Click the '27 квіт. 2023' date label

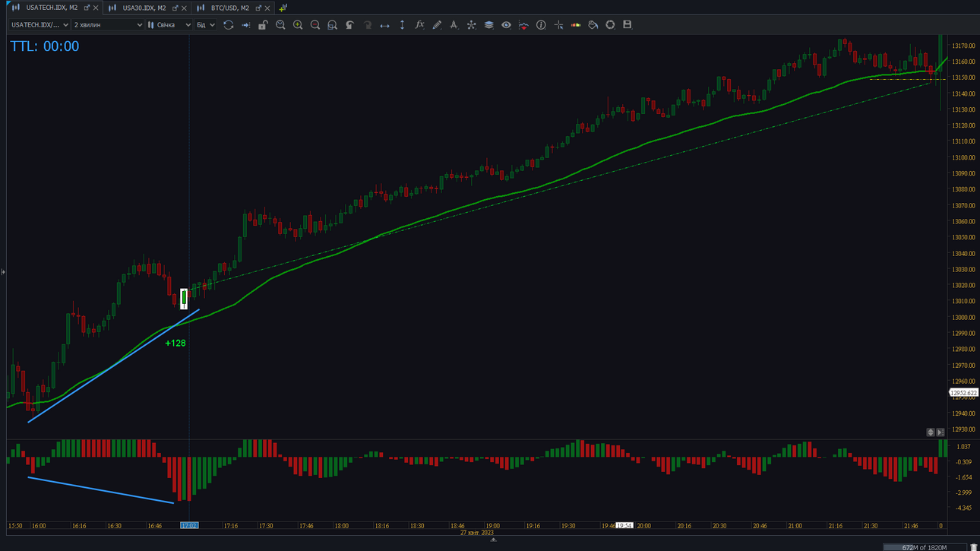point(477,533)
